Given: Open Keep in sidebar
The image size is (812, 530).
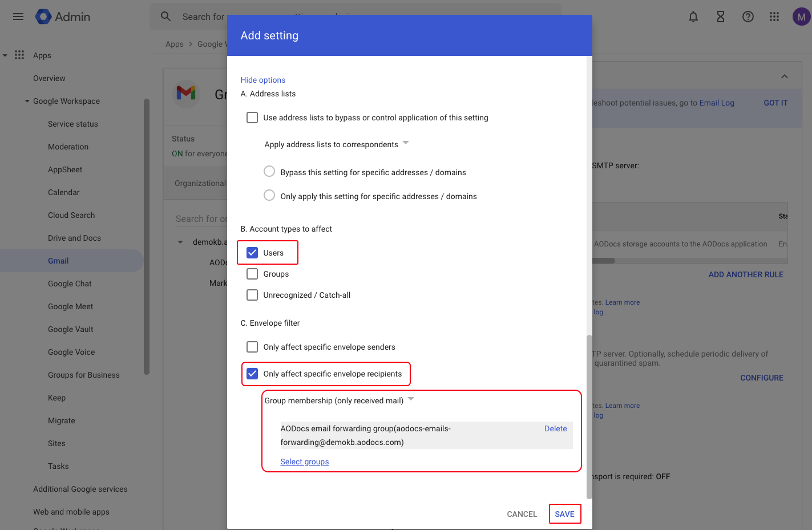Looking at the screenshot, I should click(56, 398).
